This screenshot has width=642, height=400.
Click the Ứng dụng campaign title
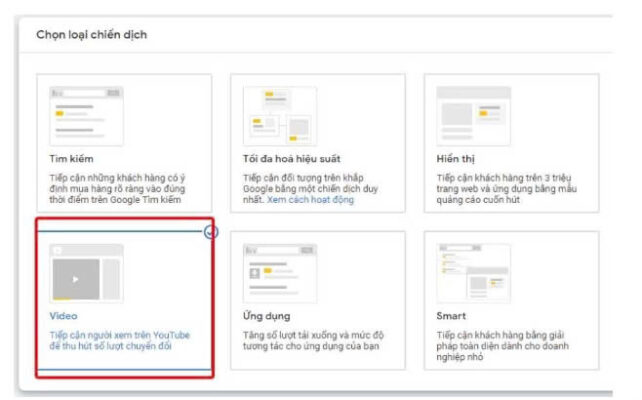pos(267,316)
